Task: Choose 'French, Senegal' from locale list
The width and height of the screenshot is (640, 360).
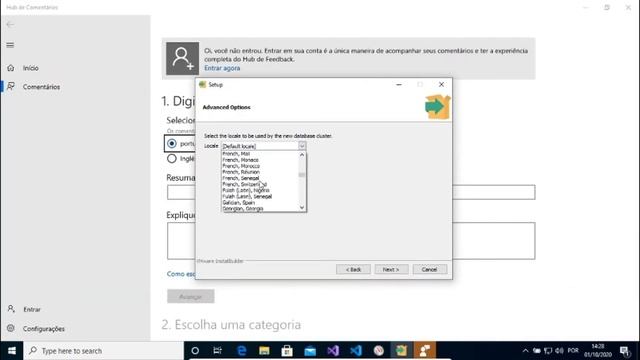Action: tap(241, 178)
